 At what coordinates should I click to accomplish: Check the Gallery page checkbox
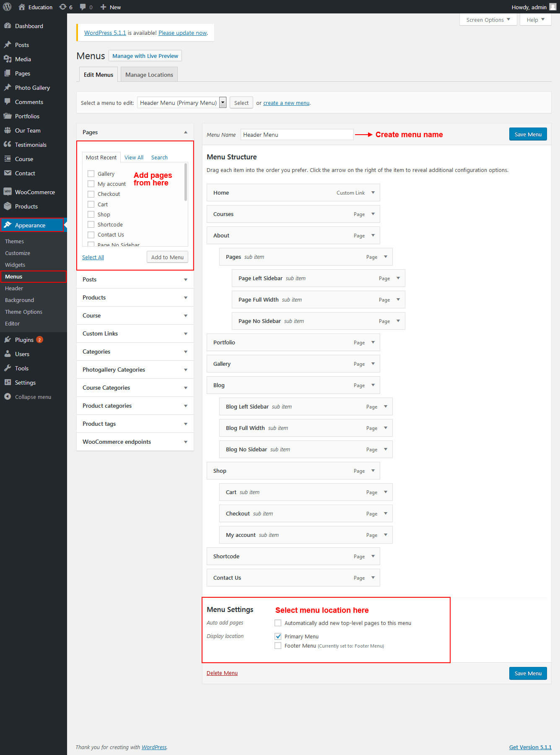[x=91, y=174]
